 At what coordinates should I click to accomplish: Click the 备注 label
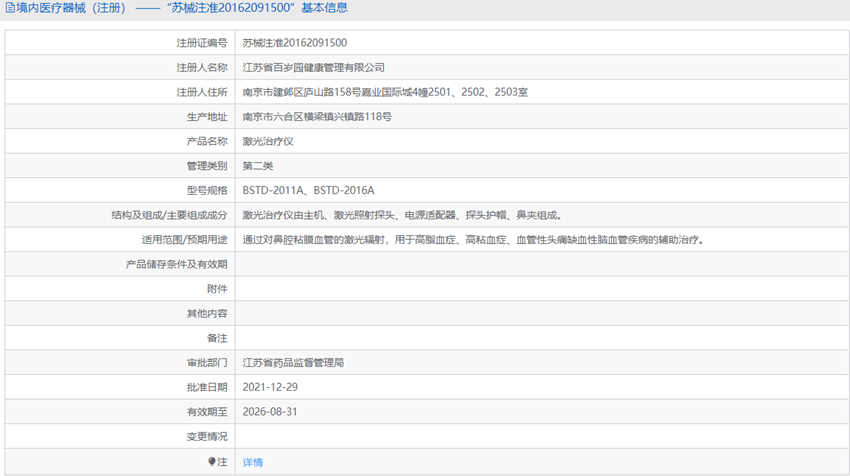pos(217,338)
